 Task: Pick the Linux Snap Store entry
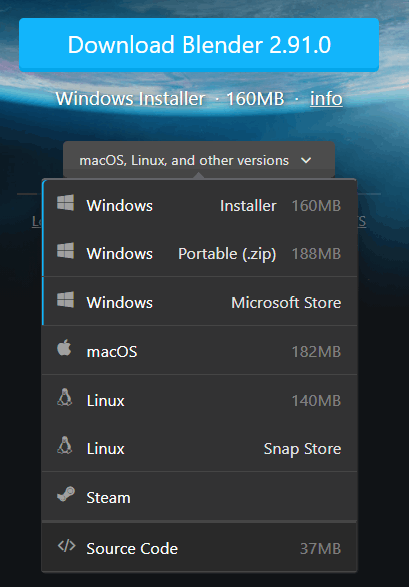[x=199, y=447]
